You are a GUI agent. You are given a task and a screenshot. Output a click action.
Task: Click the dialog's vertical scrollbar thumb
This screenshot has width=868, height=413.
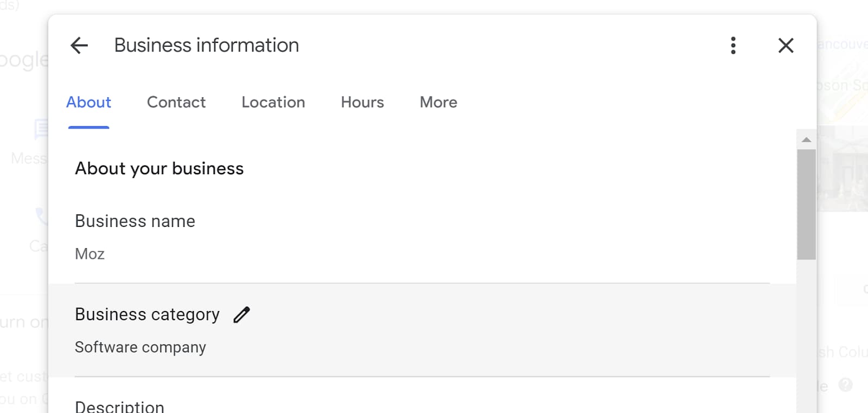(x=806, y=204)
